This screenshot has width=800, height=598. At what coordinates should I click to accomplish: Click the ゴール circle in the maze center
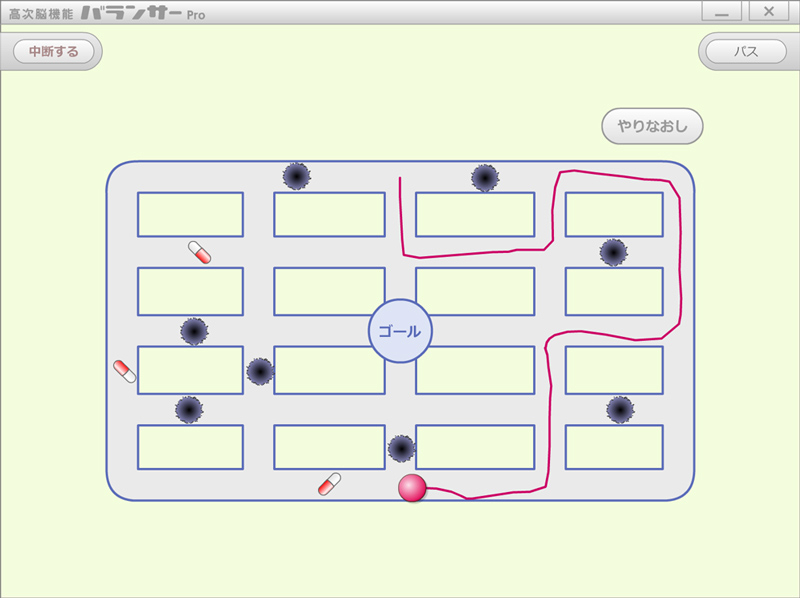[400, 331]
